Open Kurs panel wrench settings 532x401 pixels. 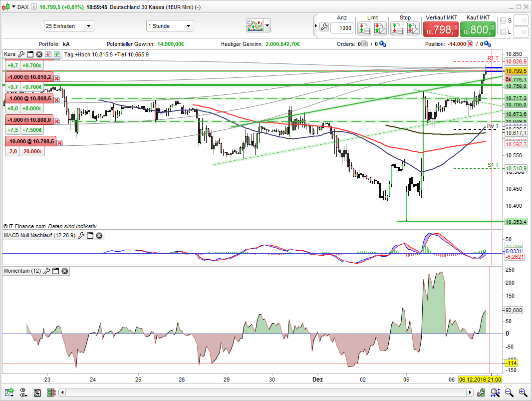[x=21, y=54]
